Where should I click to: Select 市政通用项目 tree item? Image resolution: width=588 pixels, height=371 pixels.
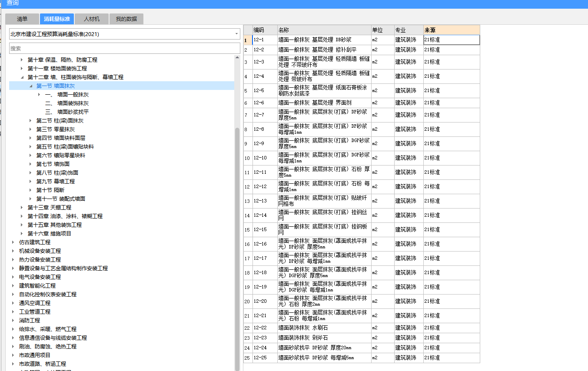point(35,355)
